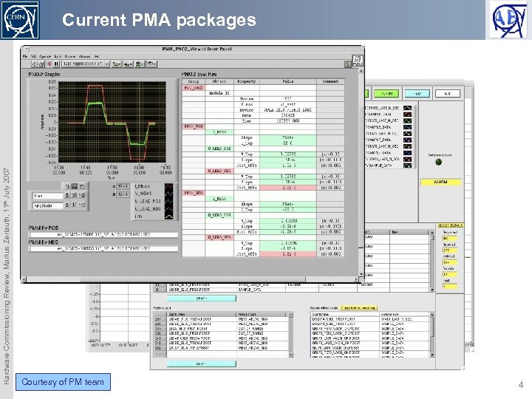The image size is (532, 399).
Task: Click the U_LEAD_POS plot legend swatch
Action: pyautogui.click(x=169, y=201)
